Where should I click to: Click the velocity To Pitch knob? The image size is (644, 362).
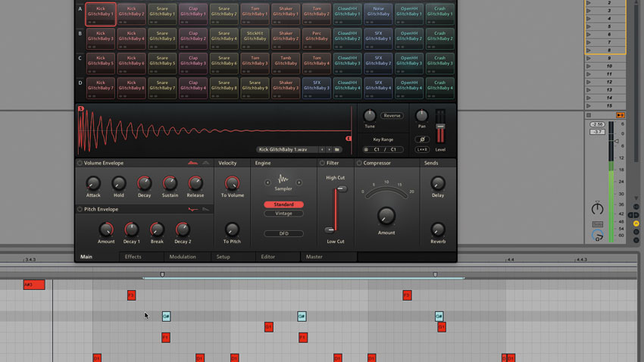pyautogui.click(x=232, y=229)
